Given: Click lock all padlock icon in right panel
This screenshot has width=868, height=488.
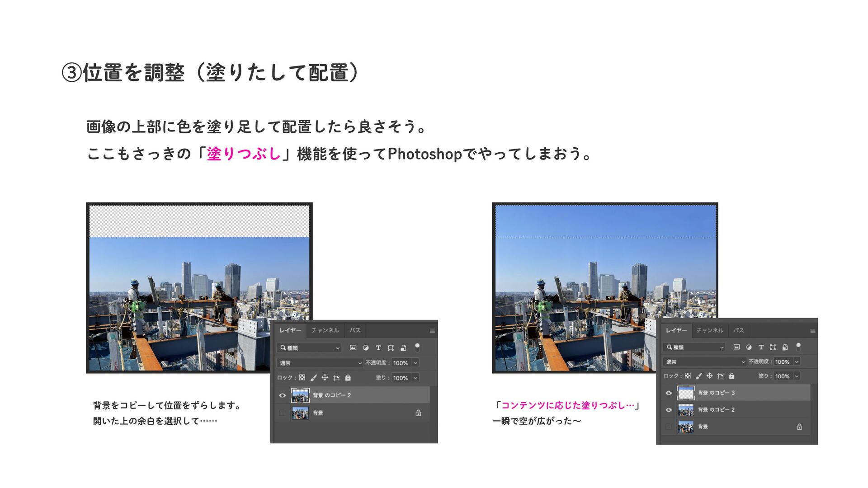Looking at the screenshot, I should (x=731, y=376).
